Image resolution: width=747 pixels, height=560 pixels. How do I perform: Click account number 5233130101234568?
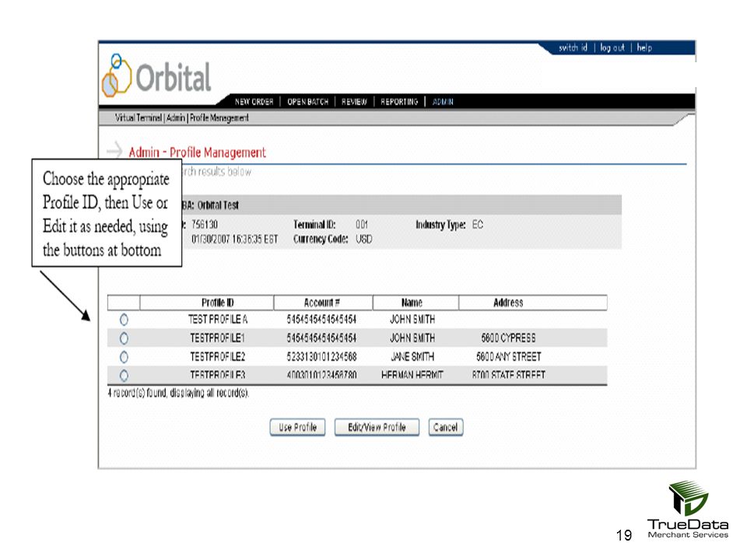point(321,357)
